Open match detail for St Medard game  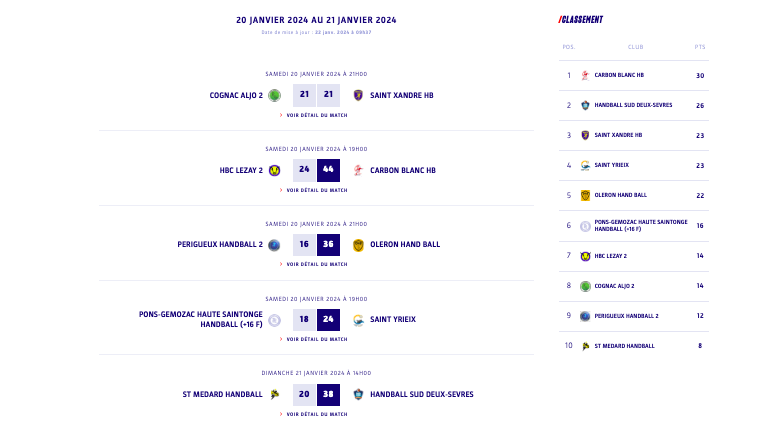coord(316,414)
